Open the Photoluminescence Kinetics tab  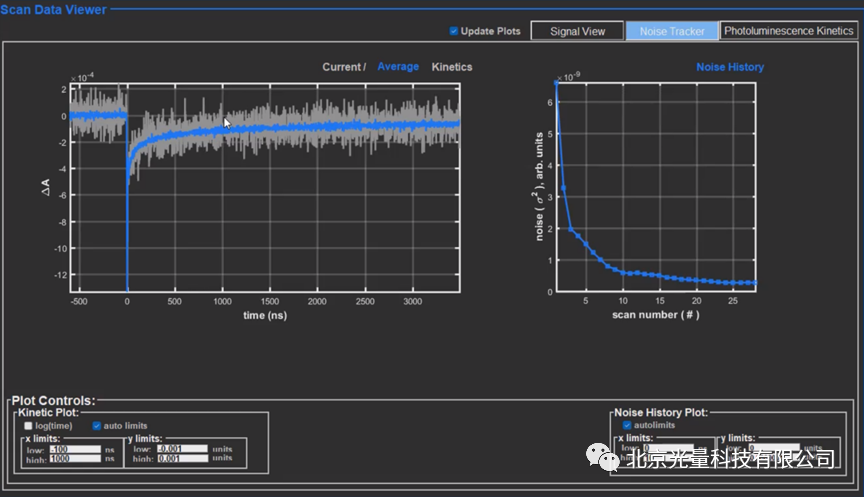point(789,31)
